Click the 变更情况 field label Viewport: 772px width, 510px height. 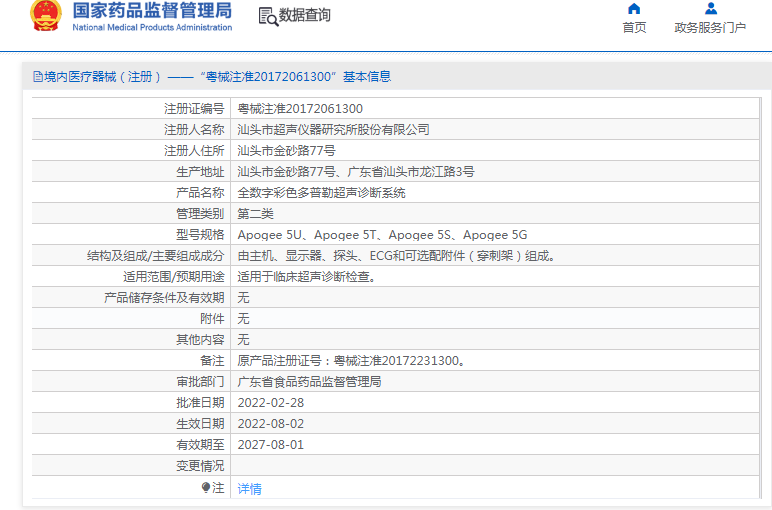(x=200, y=466)
